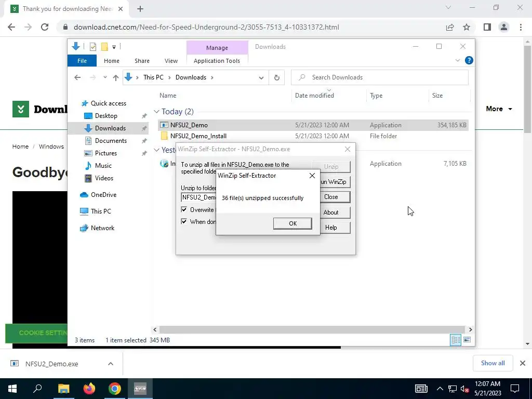Open the Application Tools tab
The image size is (532, 399).
[217, 61]
